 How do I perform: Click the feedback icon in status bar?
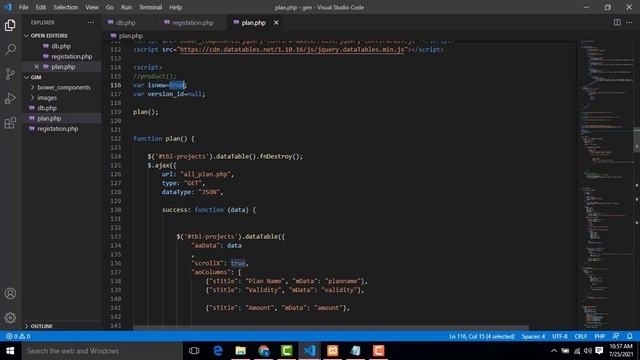616,336
